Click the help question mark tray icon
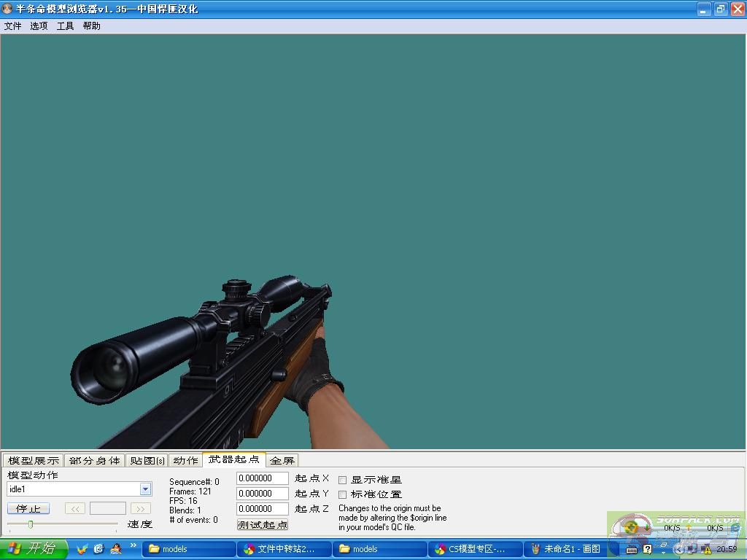Viewport: 747px width, 560px height. tap(647, 549)
